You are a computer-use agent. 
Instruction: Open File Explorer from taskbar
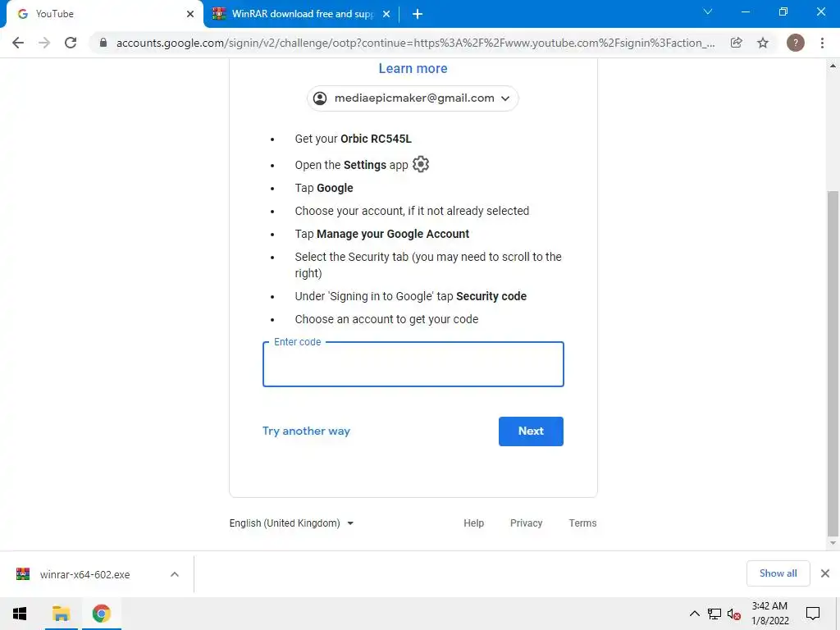61,614
